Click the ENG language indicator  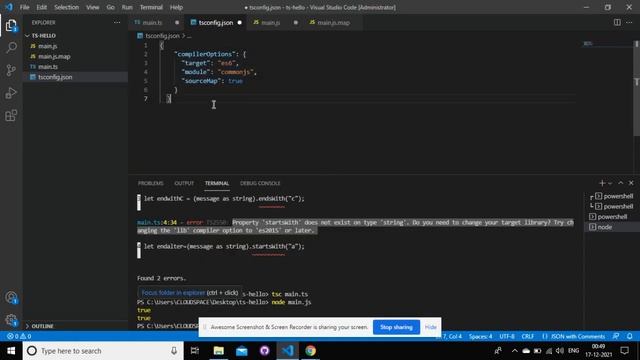[573, 351]
